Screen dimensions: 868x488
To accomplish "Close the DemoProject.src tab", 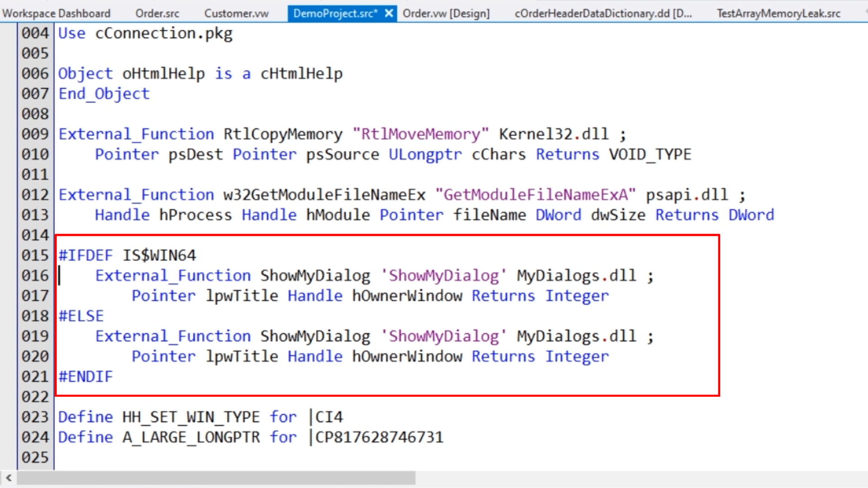I will pyautogui.click(x=389, y=14).
